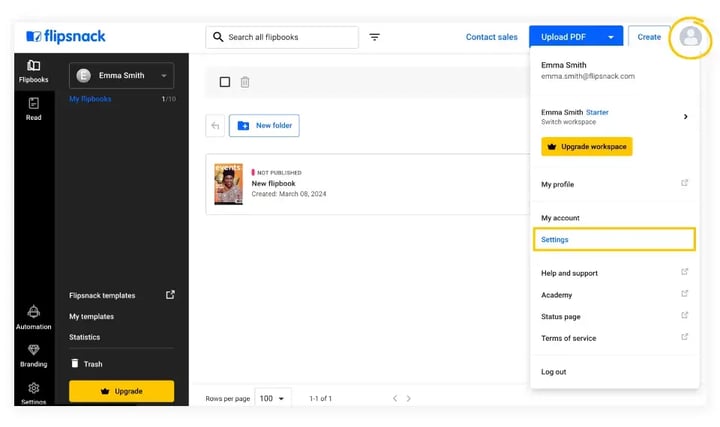Click the New folder button
The width and height of the screenshot is (720, 427).
click(x=264, y=125)
